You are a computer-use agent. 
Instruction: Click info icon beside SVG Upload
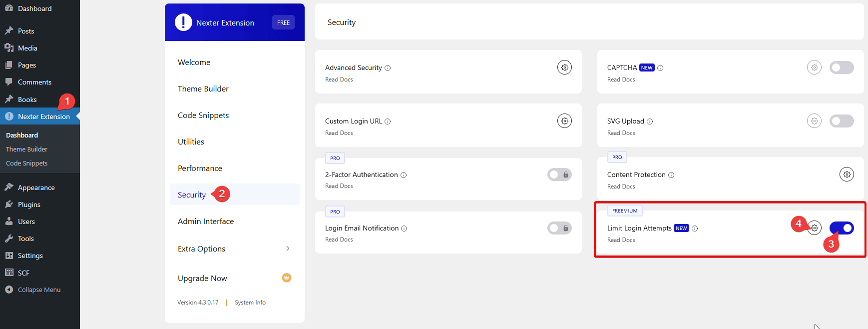tap(650, 121)
